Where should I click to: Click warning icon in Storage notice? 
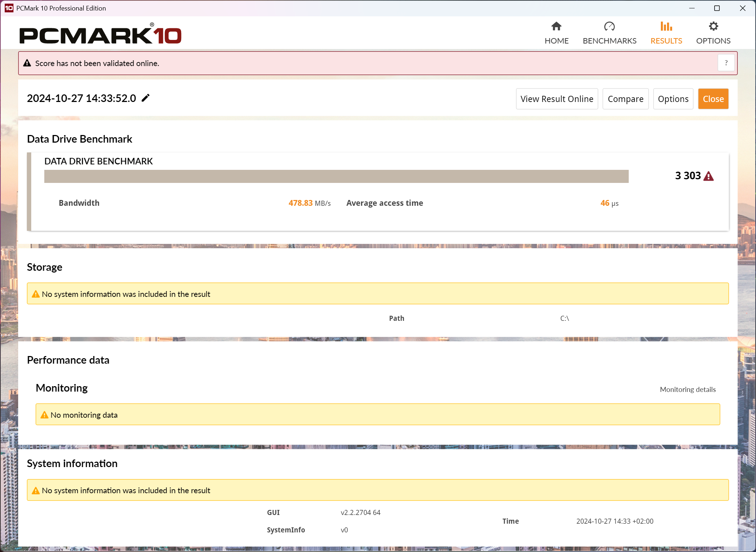(36, 294)
